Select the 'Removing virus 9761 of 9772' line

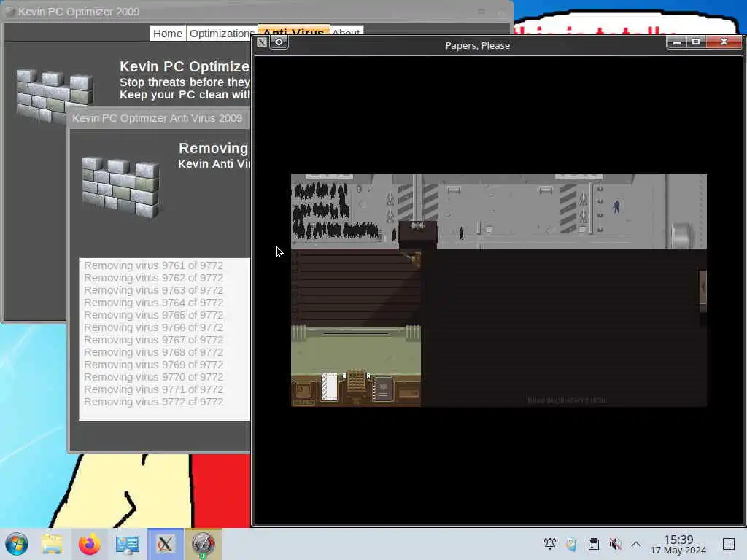click(x=153, y=265)
